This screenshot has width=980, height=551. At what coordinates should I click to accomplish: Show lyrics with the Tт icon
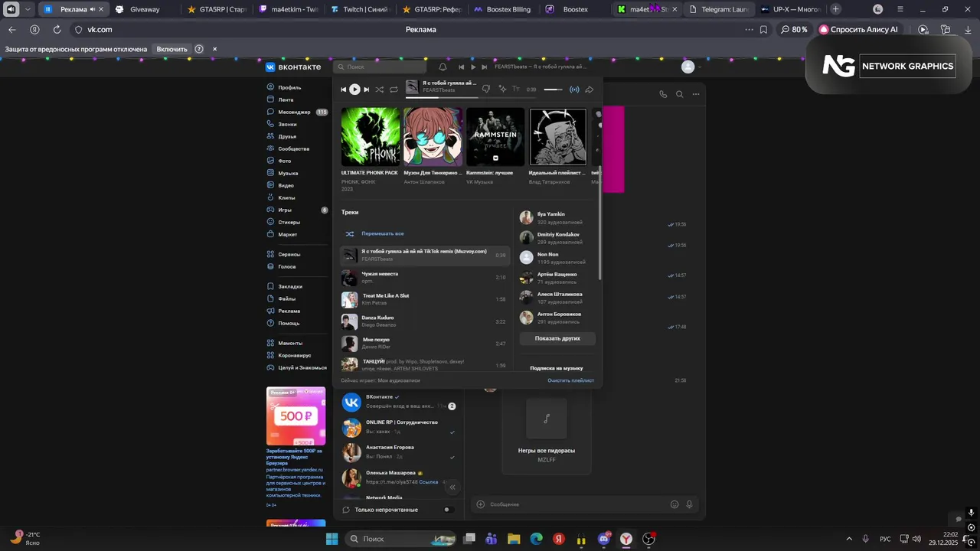click(x=516, y=90)
